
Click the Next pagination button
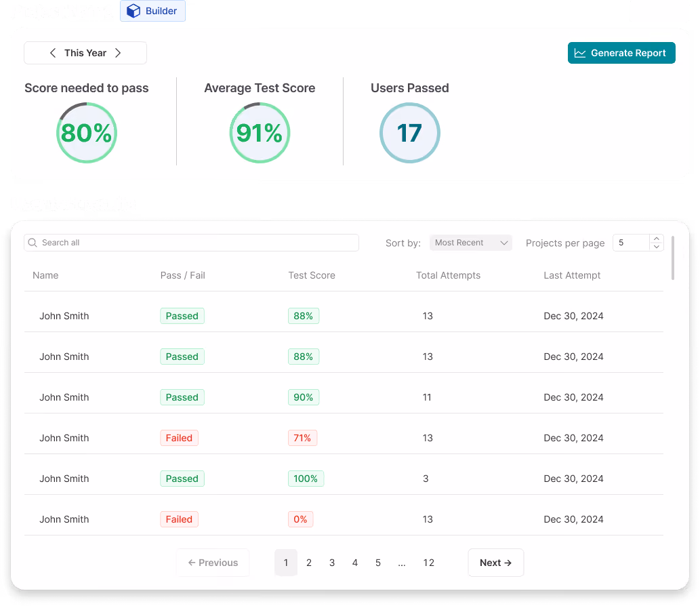tap(495, 563)
